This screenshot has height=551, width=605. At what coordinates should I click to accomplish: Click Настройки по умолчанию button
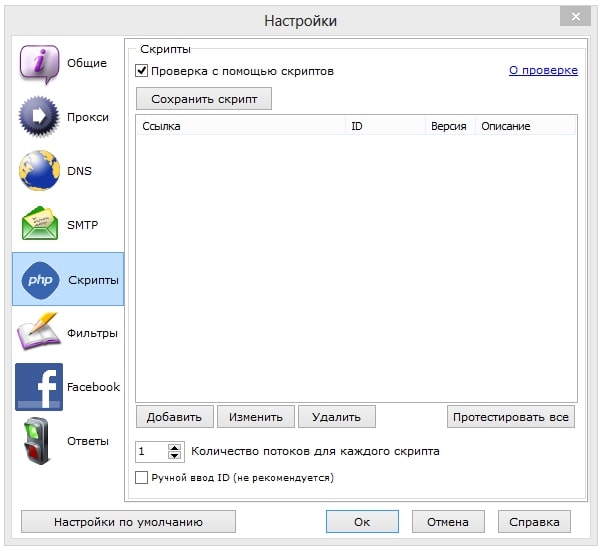tap(128, 522)
